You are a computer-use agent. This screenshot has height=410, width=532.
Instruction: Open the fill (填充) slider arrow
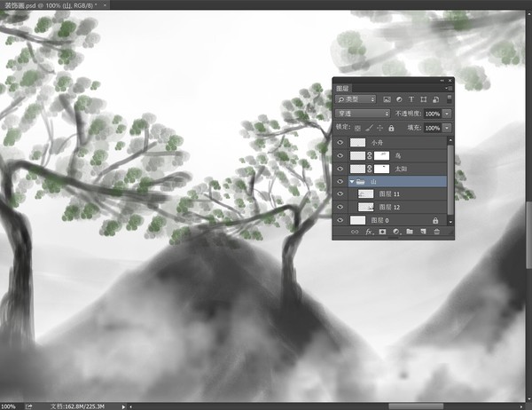click(x=447, y=128)
